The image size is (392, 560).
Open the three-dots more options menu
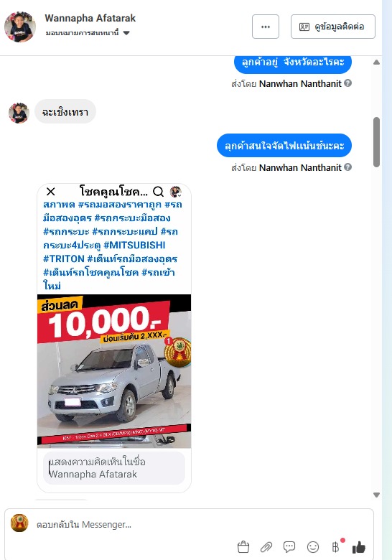coord(265,27)
